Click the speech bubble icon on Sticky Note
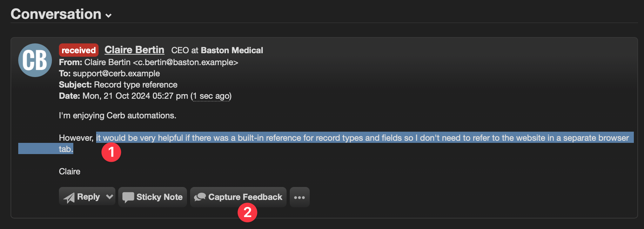Image resolution: width=644 pixels, height=229 pixels. tap(128, 197)
